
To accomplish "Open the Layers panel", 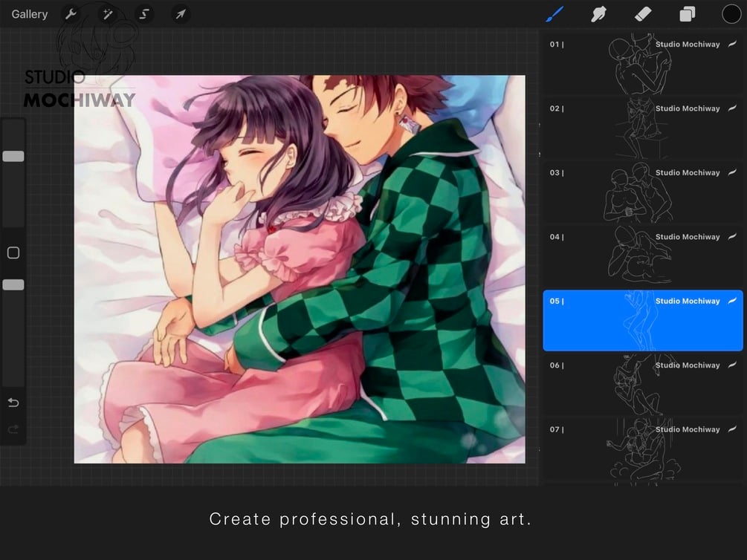I will tap(687, 14).
